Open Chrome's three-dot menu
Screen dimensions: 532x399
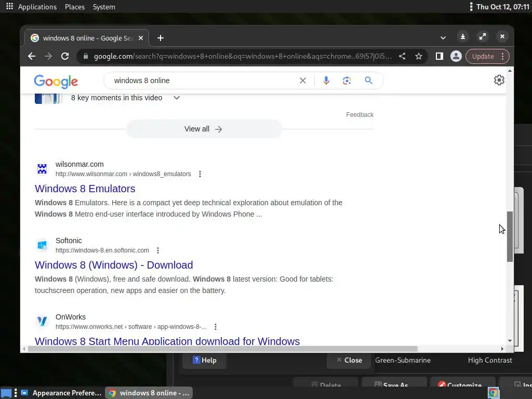point(503,56)
